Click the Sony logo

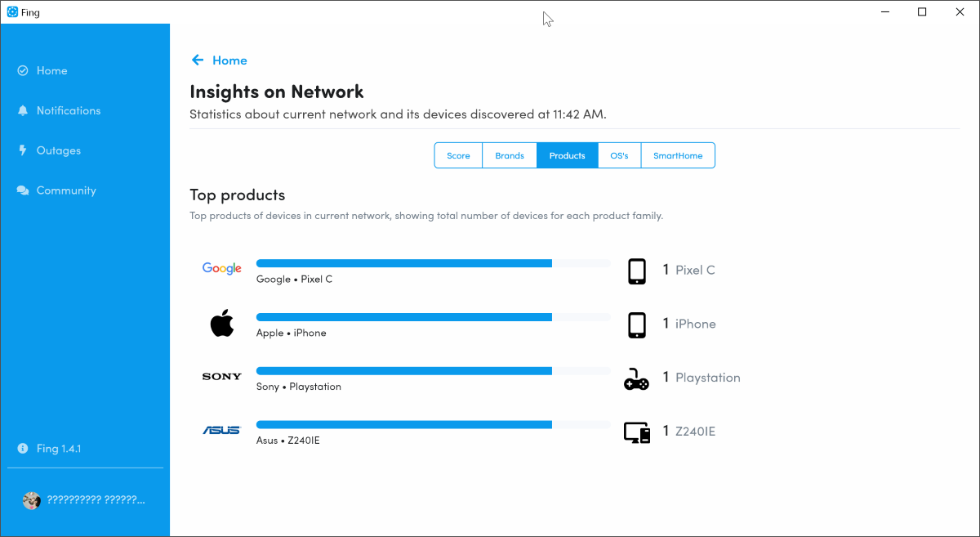[x=222, y=377]
